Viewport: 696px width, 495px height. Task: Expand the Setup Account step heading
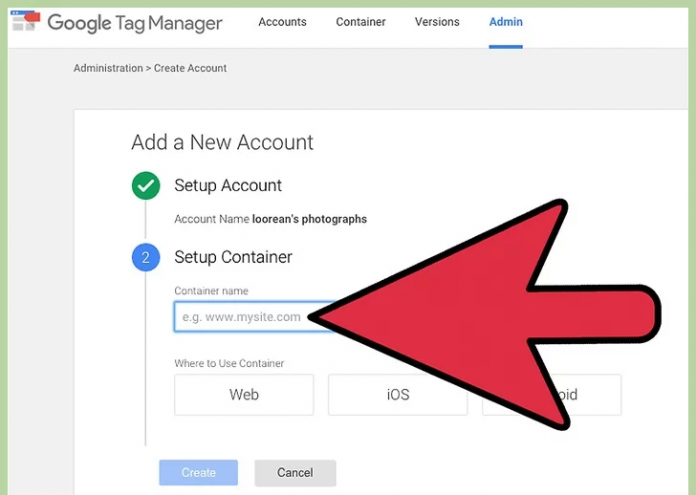point(228,186)
